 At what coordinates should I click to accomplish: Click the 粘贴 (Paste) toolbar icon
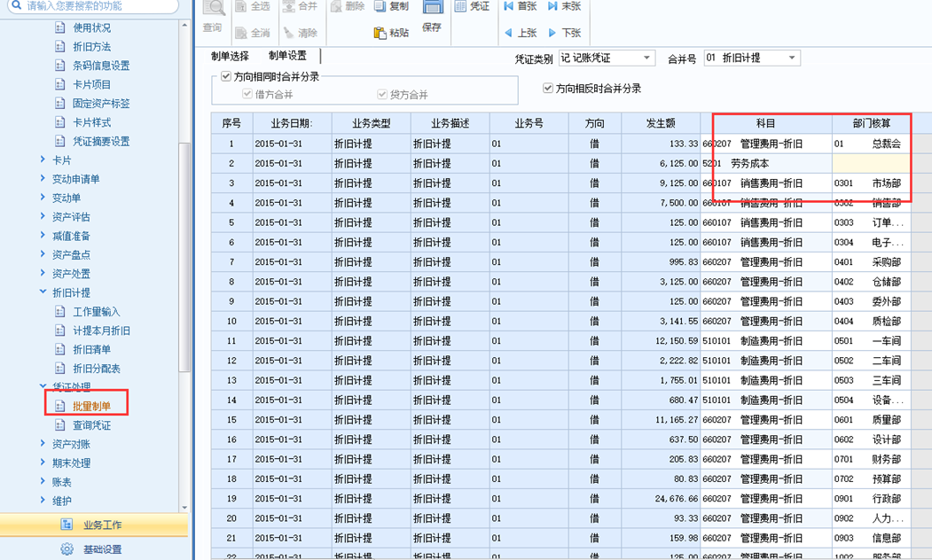pyautogui.click(x=391, y=33)
